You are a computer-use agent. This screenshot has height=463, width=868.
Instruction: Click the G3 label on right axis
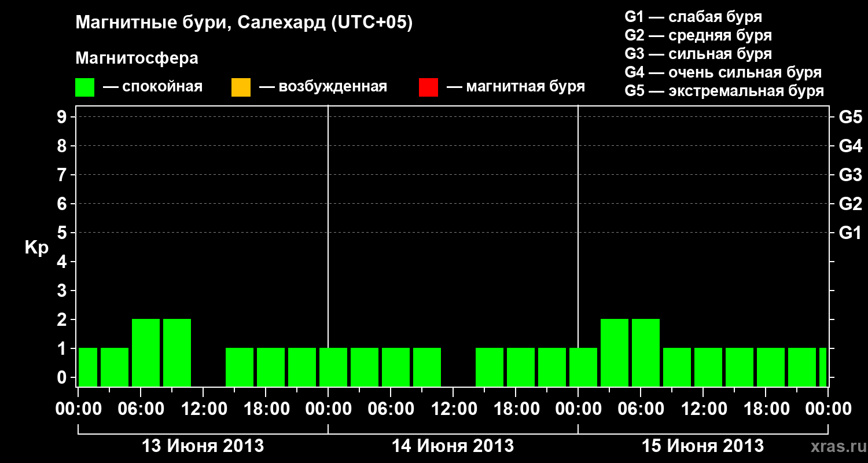pyautogui.click(x=850, y=175)
